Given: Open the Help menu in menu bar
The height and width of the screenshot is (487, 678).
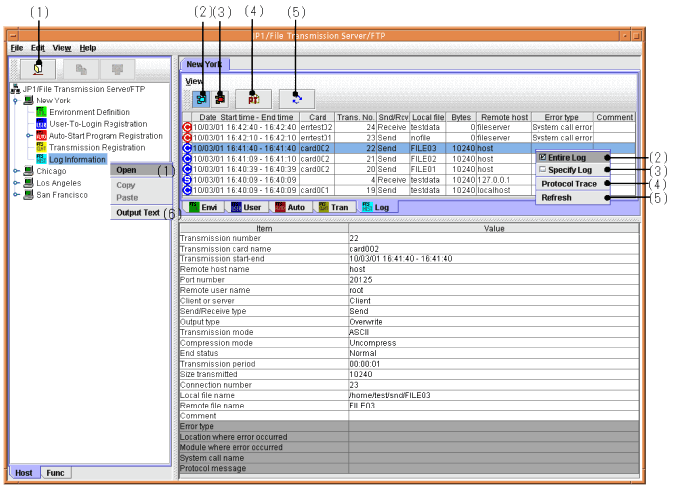Looking at the screenshot, I should click(88, 48).
